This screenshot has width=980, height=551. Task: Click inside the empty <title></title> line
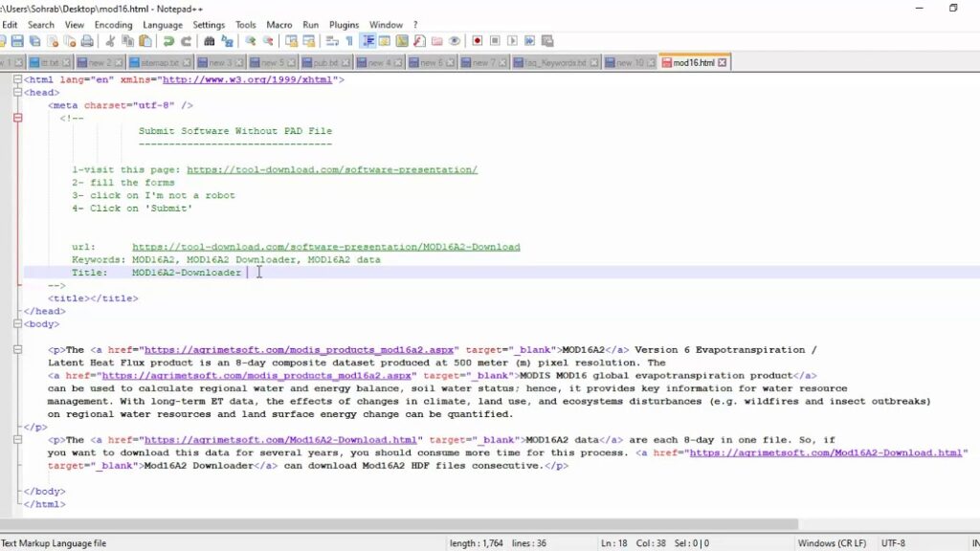pyautogui.click(x=93, y=298)
